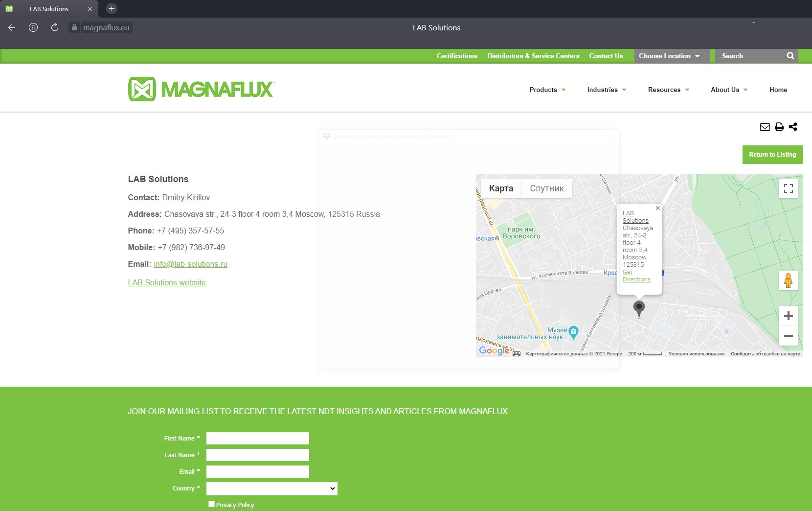Switch map to Карта view

[501, 188]
